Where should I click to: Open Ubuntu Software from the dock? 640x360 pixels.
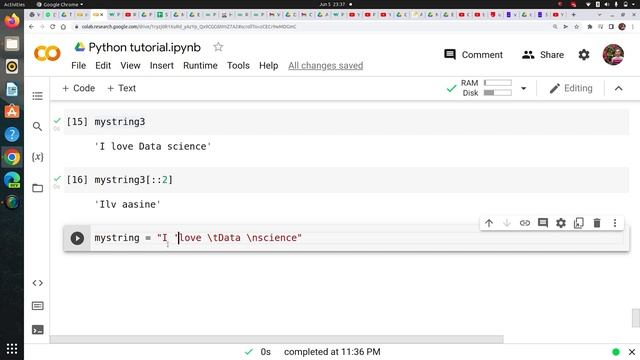pos(12,111)
